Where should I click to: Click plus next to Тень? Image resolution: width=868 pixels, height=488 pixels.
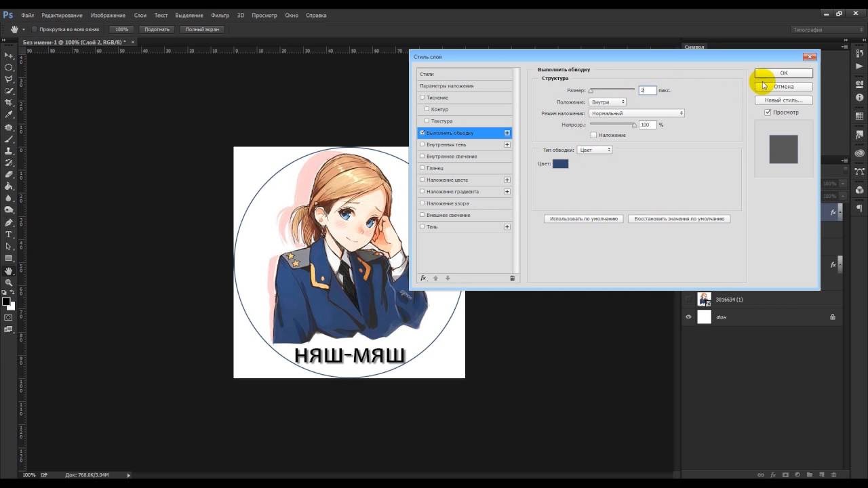(x=507, y=227)
